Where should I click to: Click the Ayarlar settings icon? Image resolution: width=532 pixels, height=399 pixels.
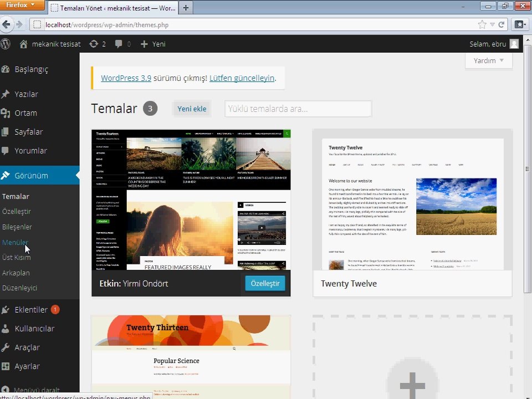pos(6,366)
